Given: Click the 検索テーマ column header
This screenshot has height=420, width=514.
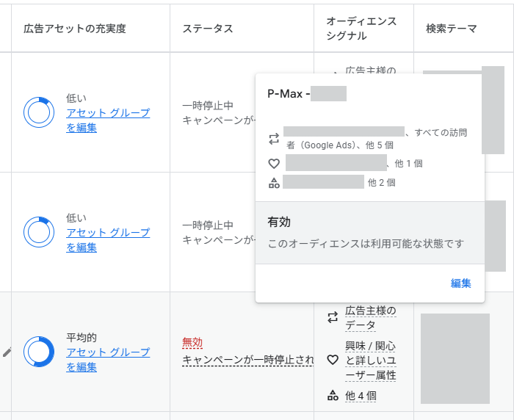Looking at the screenshot, I should [451, 29].
